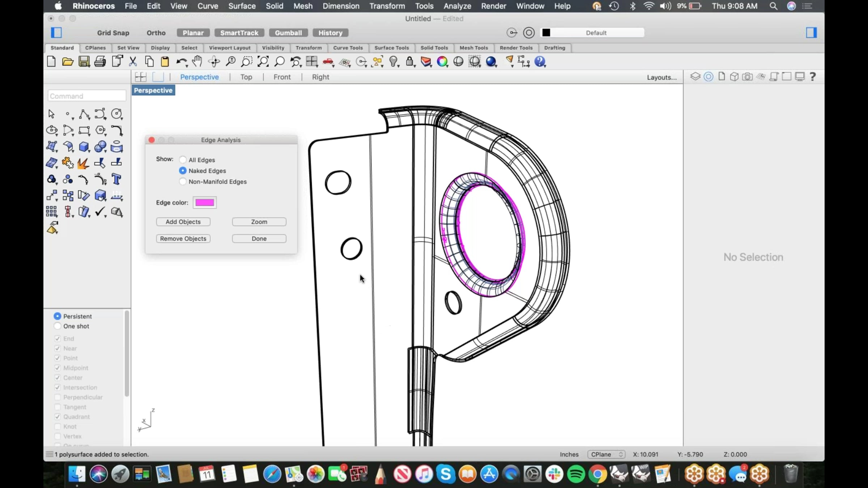Click the New document icon
The height and width of the screenshot is (488, 868).
point(51,62)
